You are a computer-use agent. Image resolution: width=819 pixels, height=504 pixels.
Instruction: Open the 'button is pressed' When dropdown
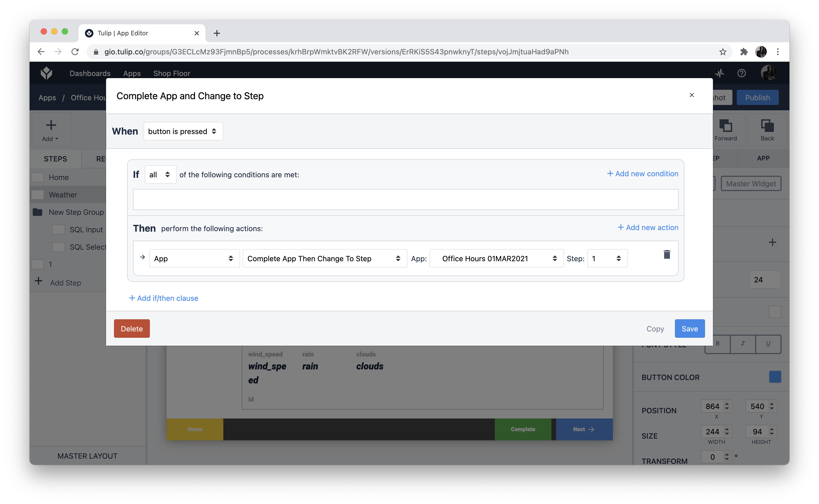183,131
